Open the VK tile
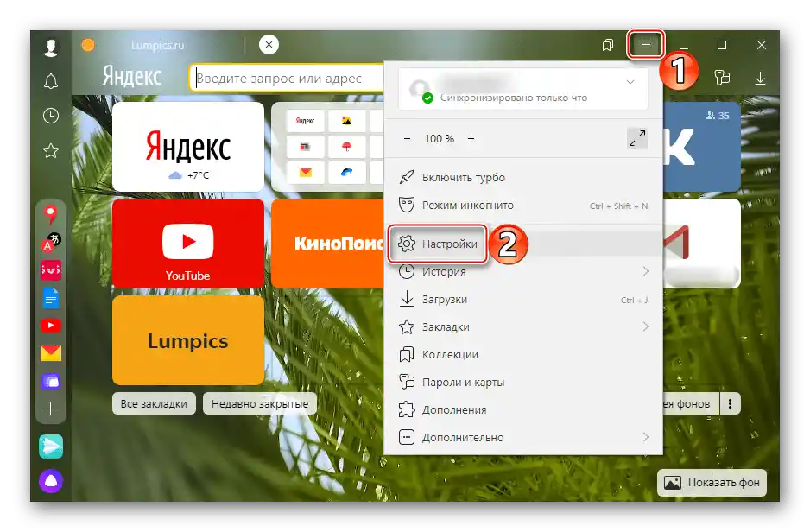 pyautogui.click(x=701, y=147)
